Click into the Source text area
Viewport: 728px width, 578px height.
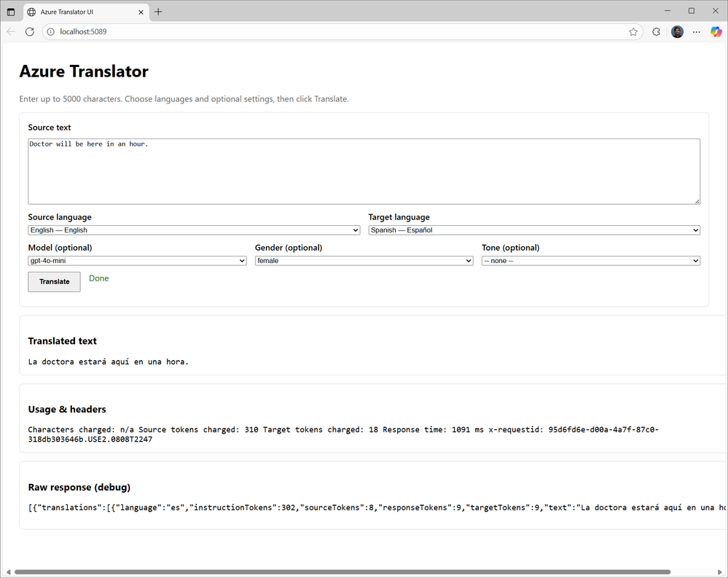point(364,171)
